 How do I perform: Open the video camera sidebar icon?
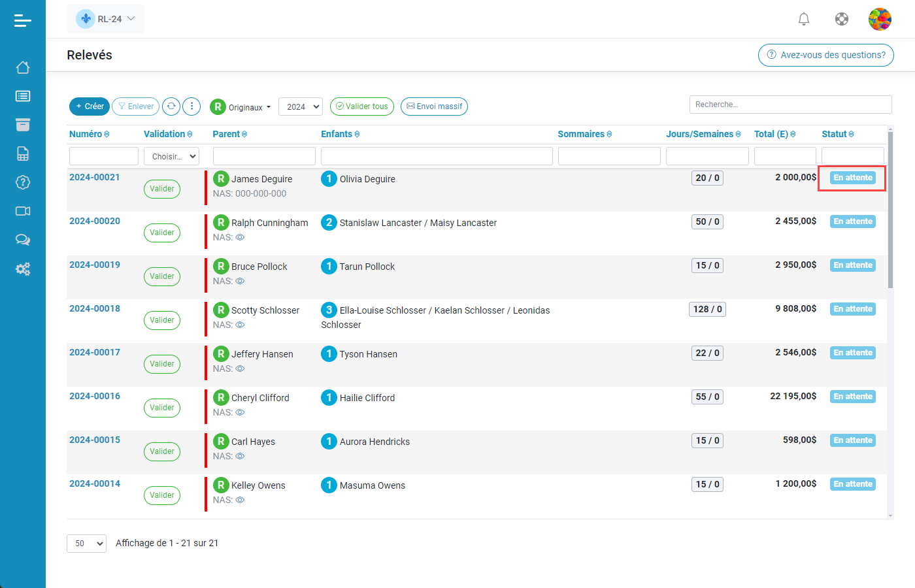pos(23,211)
